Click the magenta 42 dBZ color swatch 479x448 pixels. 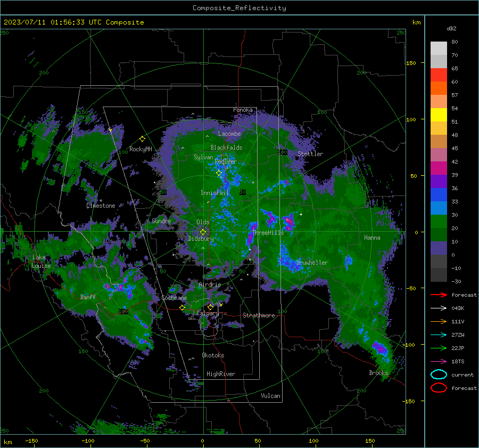point(439,168)
